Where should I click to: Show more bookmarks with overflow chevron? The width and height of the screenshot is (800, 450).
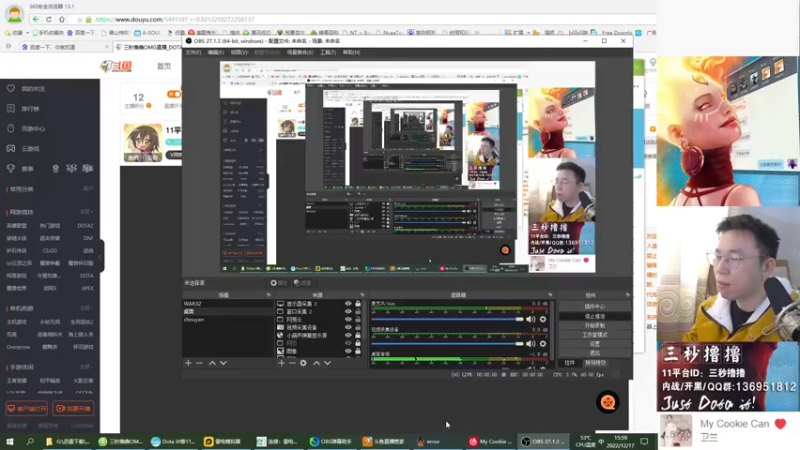point(477,32)
